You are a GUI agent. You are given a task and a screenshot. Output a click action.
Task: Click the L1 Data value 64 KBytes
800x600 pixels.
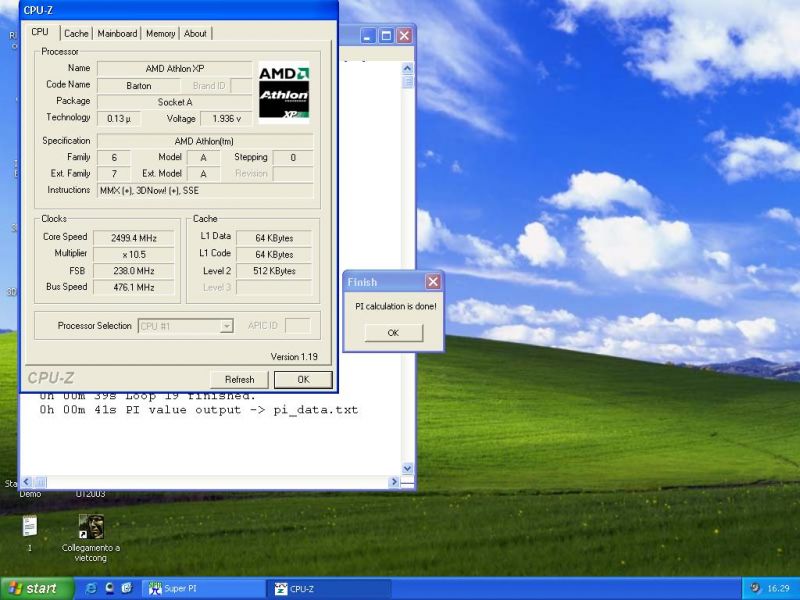point(274,238)
